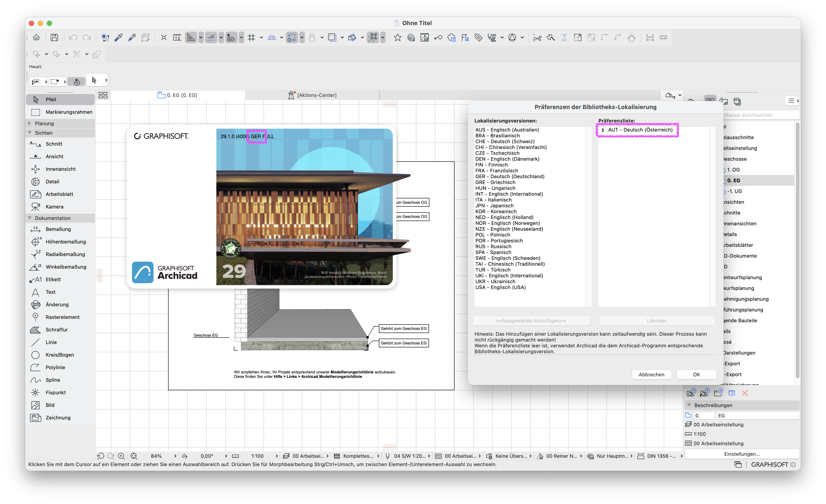Open the navigator panel menu button

[793, 101]
